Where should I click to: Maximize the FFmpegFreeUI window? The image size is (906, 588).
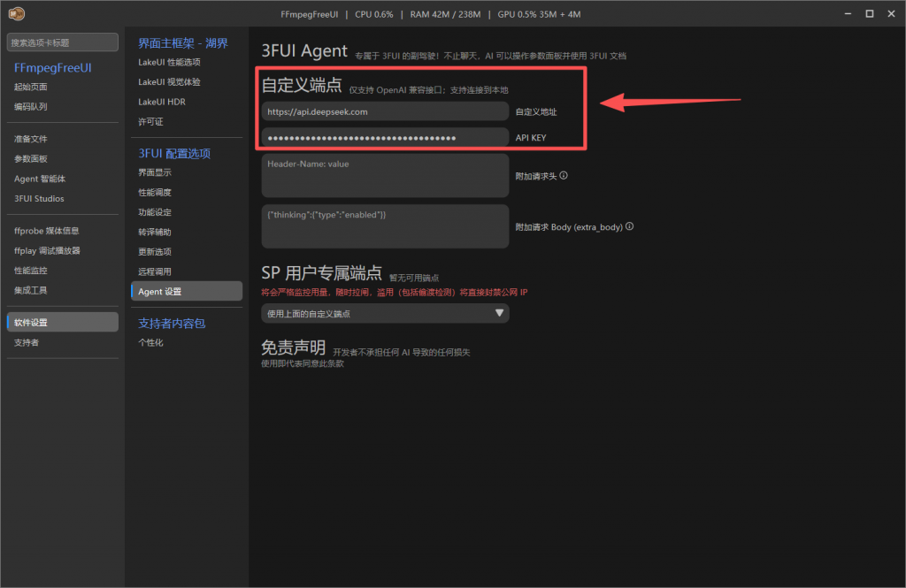(x=869, y=13)
